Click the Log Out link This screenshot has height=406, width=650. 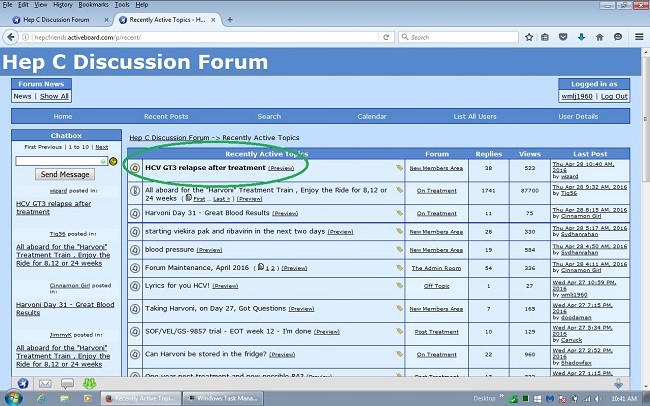coord(614,97)
